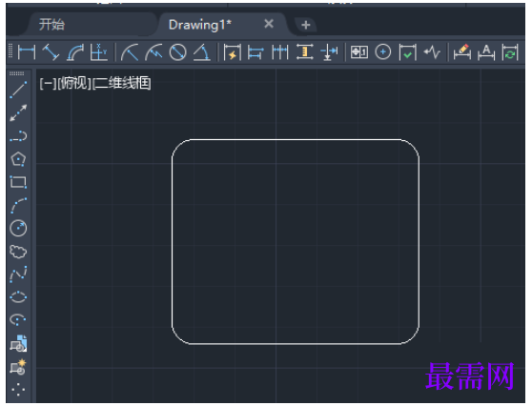
Task: Click the Center Mark tool
Action: (x=383, y=52)
